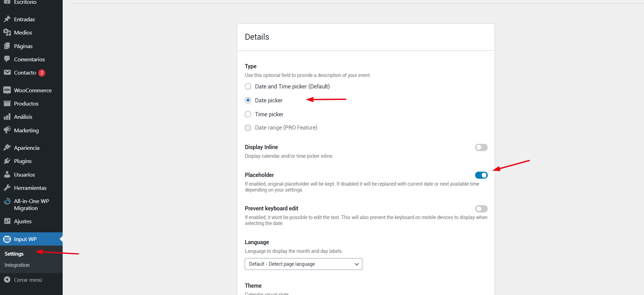
Task: Click the Comentarios speech bubble icon
Action: (7, 59)
